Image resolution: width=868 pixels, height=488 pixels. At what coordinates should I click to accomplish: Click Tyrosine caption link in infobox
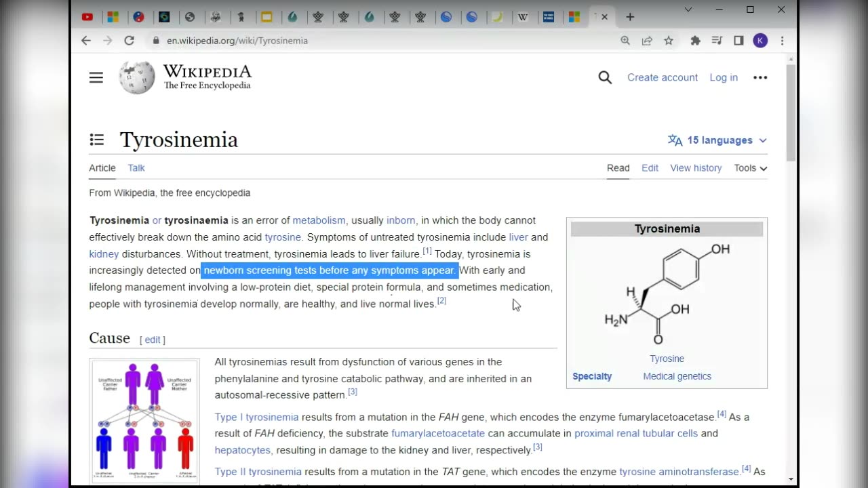[667, 359]
